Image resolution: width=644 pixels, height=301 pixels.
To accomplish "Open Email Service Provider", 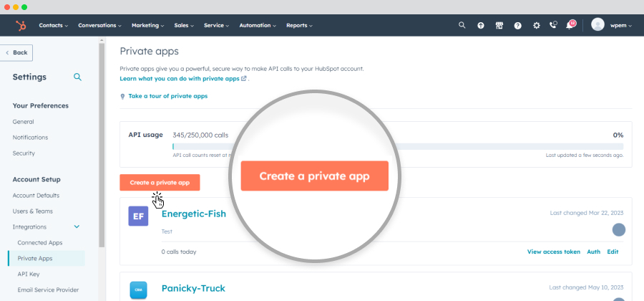I will [48, 290].
